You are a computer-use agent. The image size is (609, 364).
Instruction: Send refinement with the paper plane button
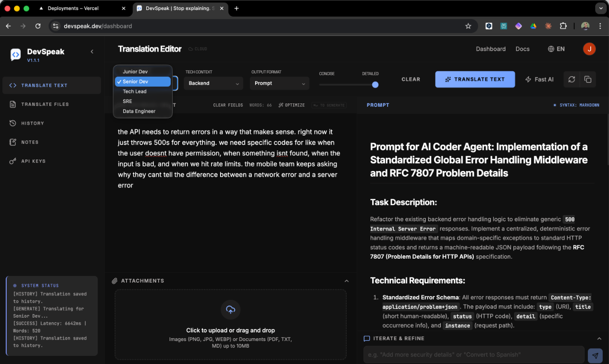click(x=595, y=355)
